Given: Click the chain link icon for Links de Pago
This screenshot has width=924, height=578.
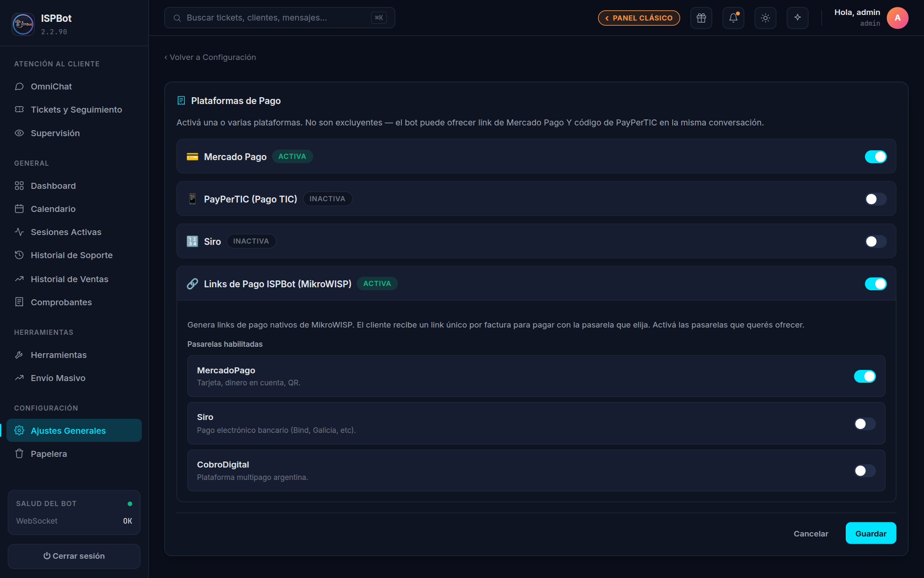Looking at the screenshot, I should [x=192, y=284].
